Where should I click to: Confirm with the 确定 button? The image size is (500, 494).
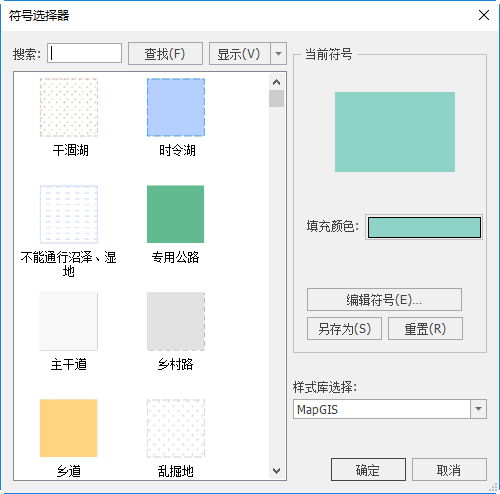click(x=368, y=470)
